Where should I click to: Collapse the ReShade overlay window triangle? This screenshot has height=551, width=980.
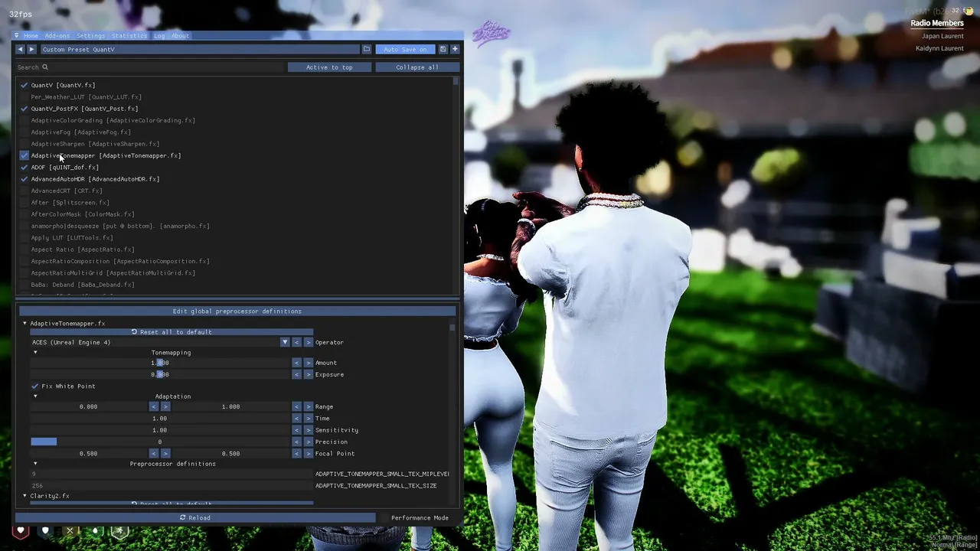tap(17, 36)
